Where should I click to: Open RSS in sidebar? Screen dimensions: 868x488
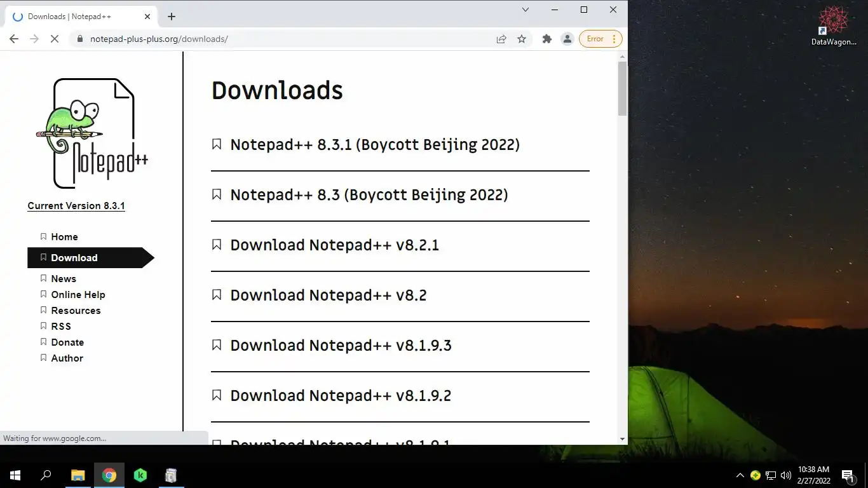tap(61, 326)
